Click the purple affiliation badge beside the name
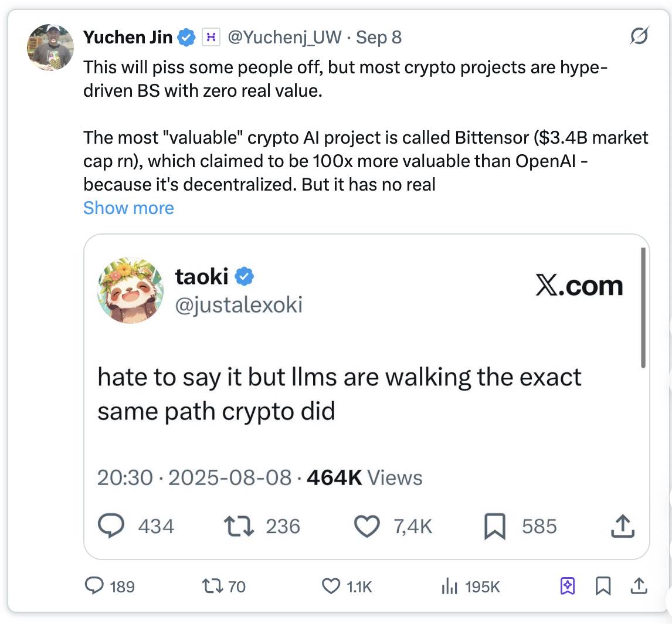672x624 pixels. [x=210, y=38]
